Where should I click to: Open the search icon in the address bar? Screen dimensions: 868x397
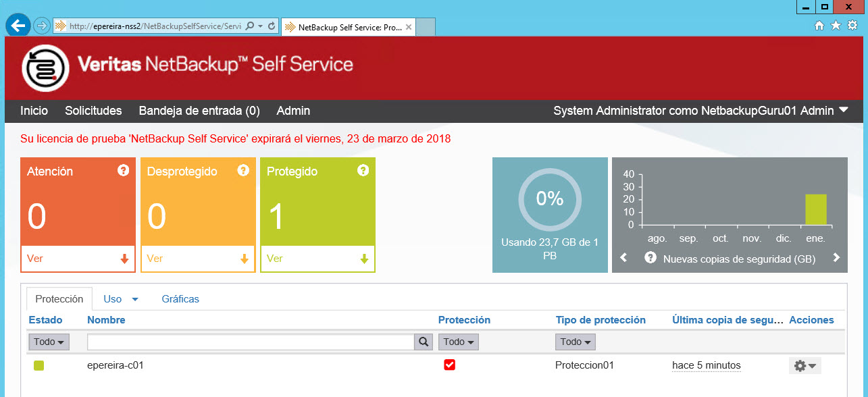[250, 26]
